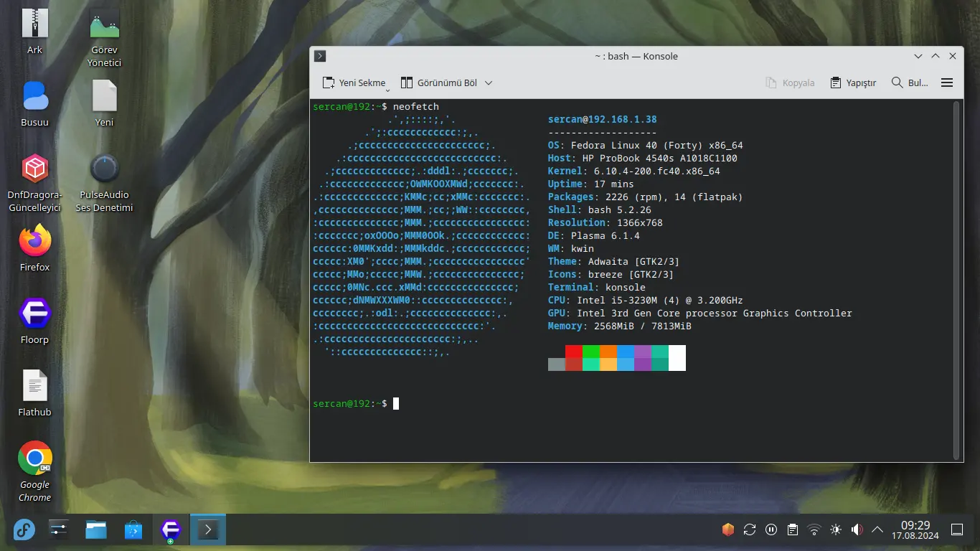Open dnfdragora updater tray icon

[728, 530]
